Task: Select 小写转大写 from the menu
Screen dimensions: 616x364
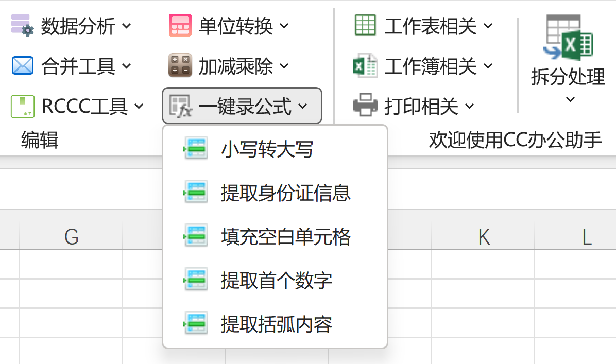Action: pyautogui.click(x=267, y=149)
